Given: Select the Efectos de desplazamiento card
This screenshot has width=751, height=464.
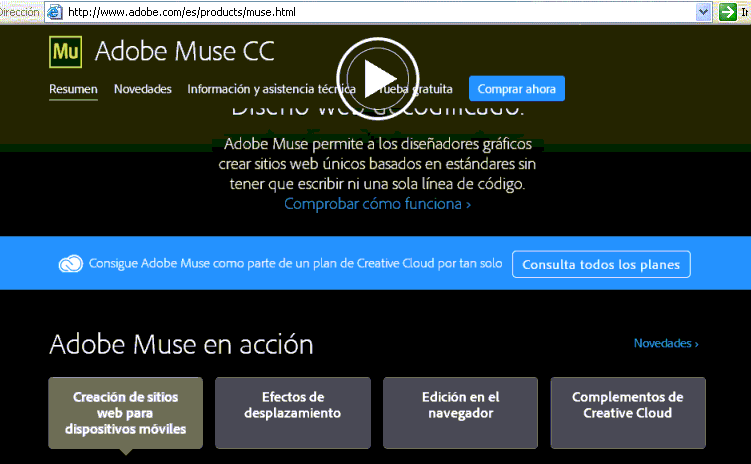Looking at the screenshot, I should [293, 413].
